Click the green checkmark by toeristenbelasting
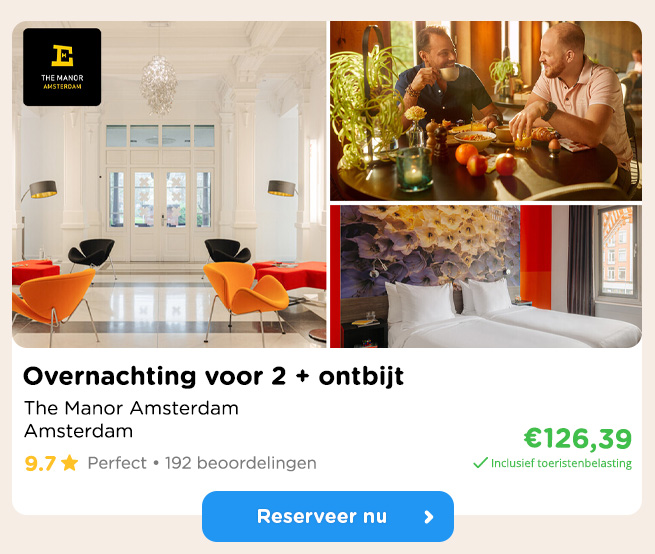The width and height of the screenshot is (655, 554). click(480, 463)
